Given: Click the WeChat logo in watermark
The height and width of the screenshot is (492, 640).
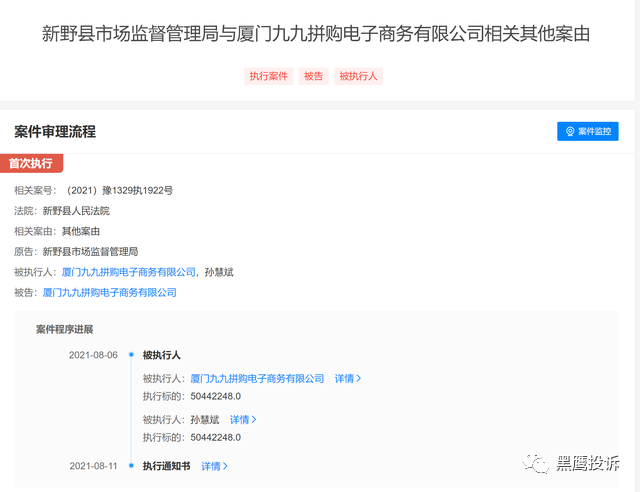Looking at the screenshot, I should point(536,463).
